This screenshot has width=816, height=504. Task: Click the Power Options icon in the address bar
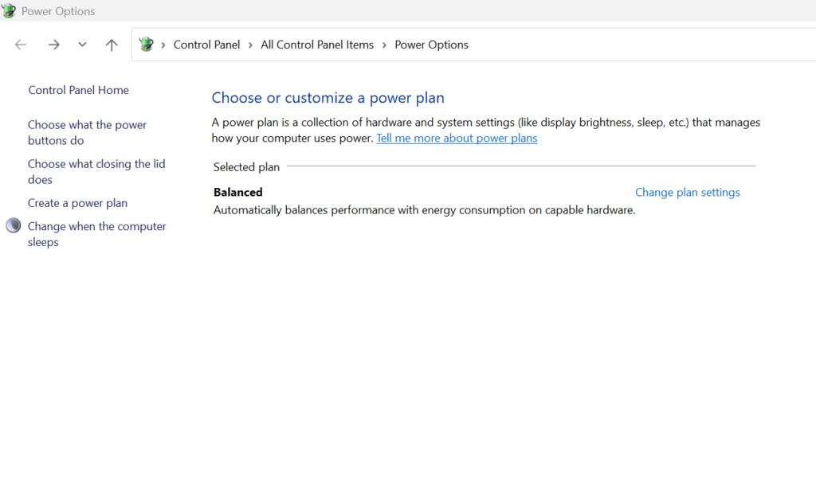[x=146, y=45]
